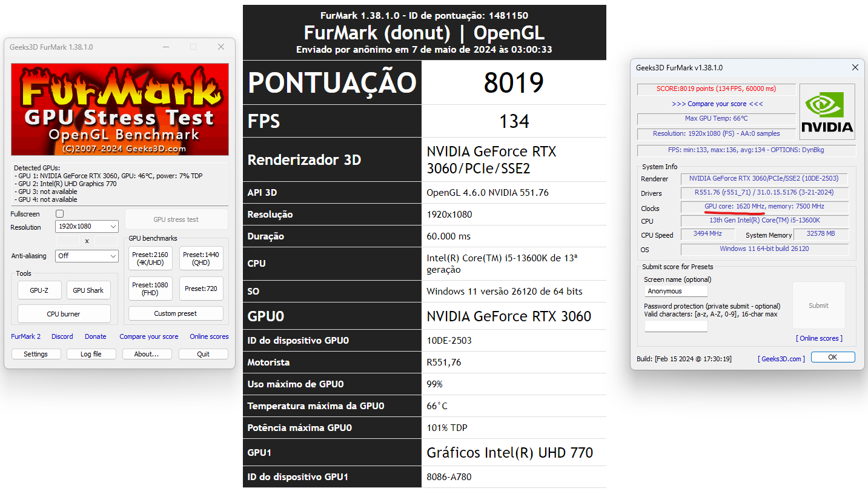Viewport: 868px width, 491px height.
Task: Open the Log file button
Action: click(91, 354)
